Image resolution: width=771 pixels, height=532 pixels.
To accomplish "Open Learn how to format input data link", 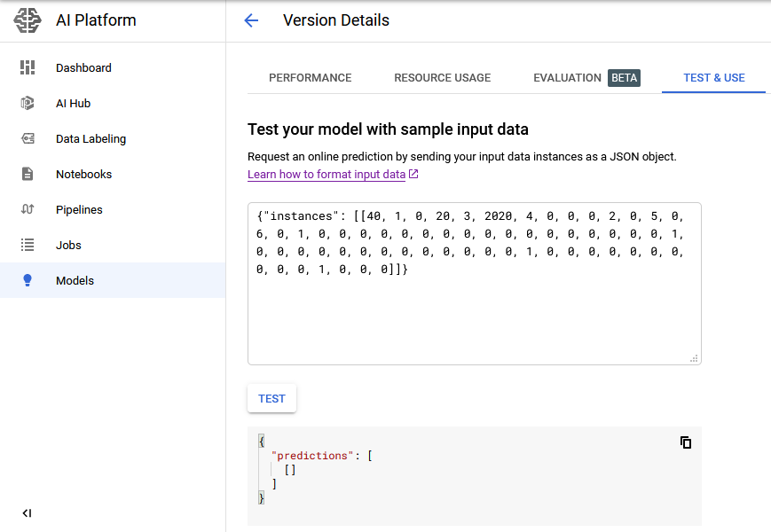I will (x=326, y=175).
